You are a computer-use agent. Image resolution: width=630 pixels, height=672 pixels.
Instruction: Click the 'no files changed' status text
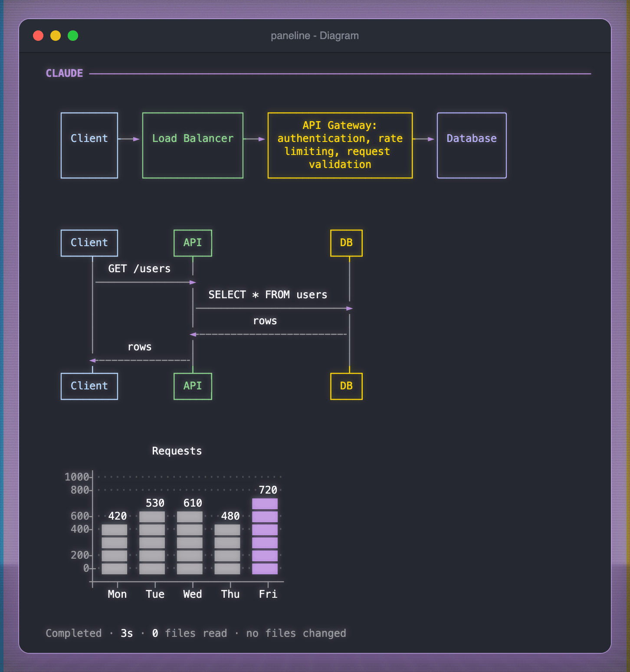point(296,633)
